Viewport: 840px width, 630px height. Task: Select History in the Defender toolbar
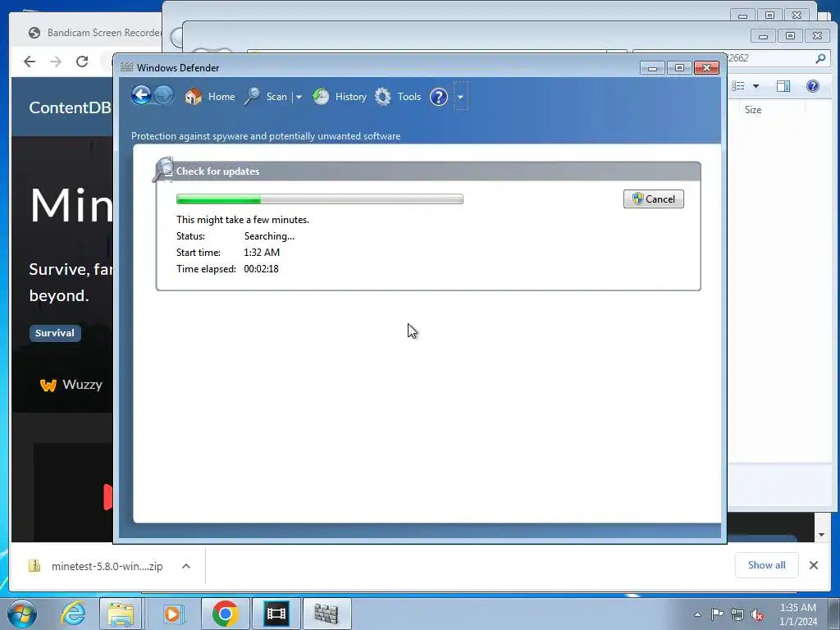pos(351,97)
